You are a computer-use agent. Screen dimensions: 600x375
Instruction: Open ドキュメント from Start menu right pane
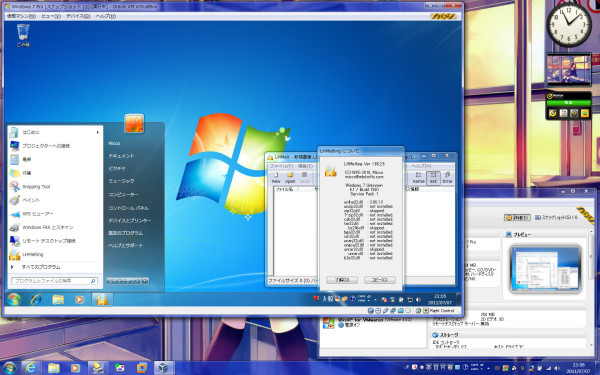pos(121,156)
